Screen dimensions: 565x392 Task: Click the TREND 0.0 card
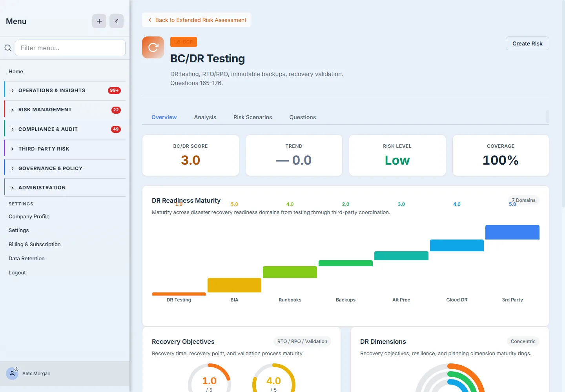coord(294,155)
